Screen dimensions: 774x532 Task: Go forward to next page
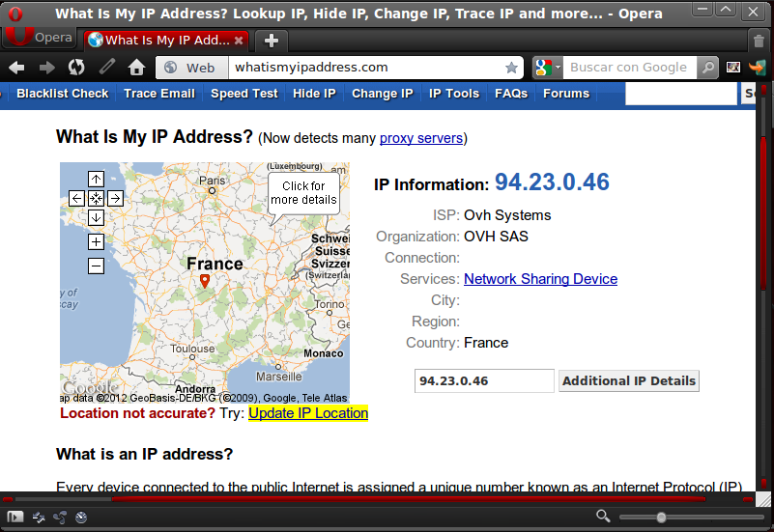(x=46, y=68)
